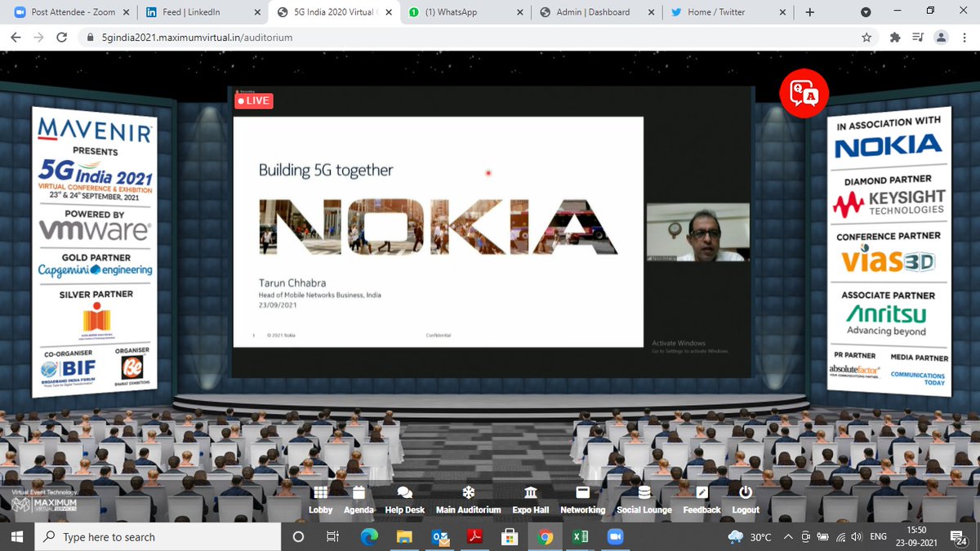Show hidden system tray icons
The image size is (980, 551).
(x=787, y=536)
